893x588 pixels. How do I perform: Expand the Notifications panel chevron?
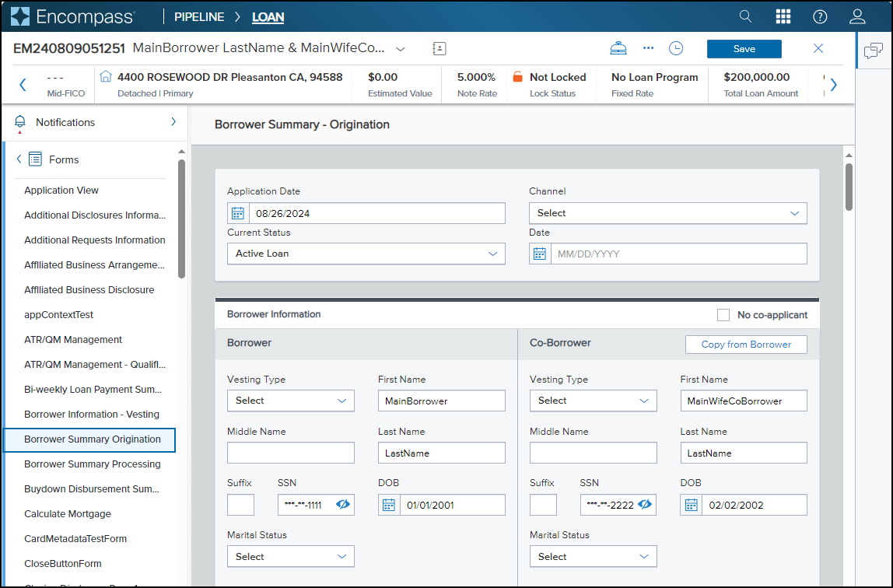(173, 122)
